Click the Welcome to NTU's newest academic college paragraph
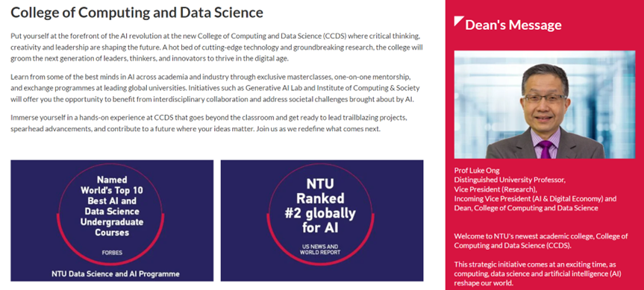Image resolution: width=644 pixels, height=290 pixels. 541,241
